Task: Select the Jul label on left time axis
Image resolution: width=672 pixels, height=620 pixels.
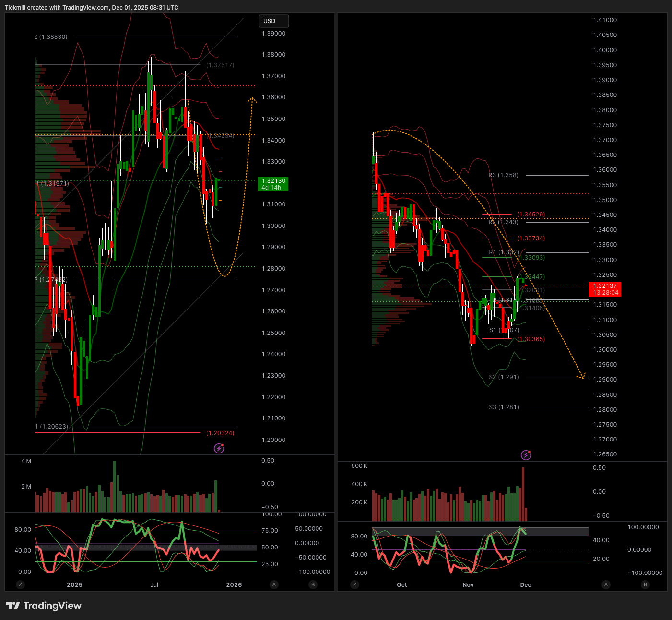Action: pyautogui.click(x=154, y=584)
